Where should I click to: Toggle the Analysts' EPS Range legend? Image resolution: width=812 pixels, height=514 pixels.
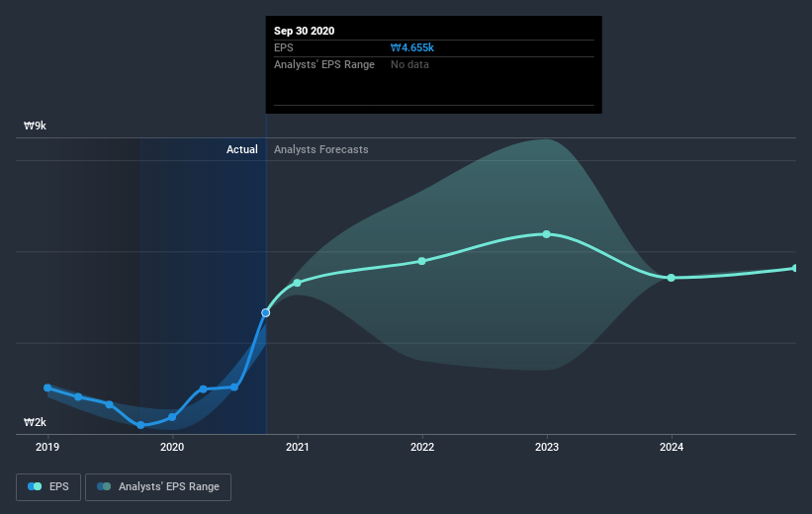click(x=158, y=486)
